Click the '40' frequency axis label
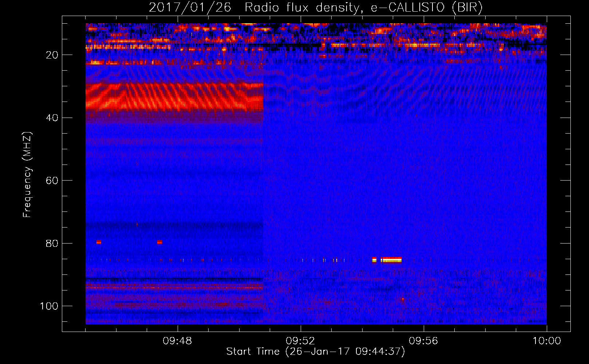The height and width of the screenshot is (364, 589). point(52,118)
